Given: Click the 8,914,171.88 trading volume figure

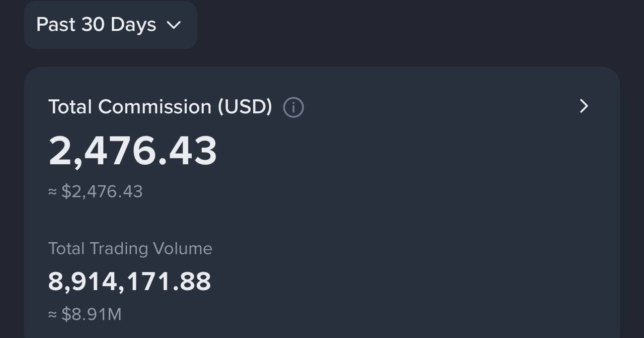Looking at the screenshot, I should [x=129, y=282].
